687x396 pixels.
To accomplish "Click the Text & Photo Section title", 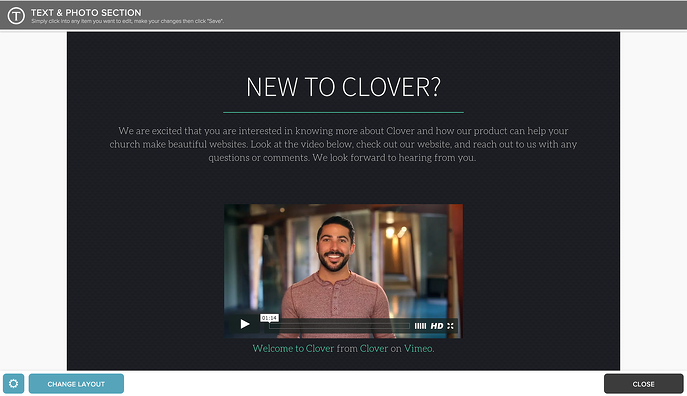I will tap(86, 13).
